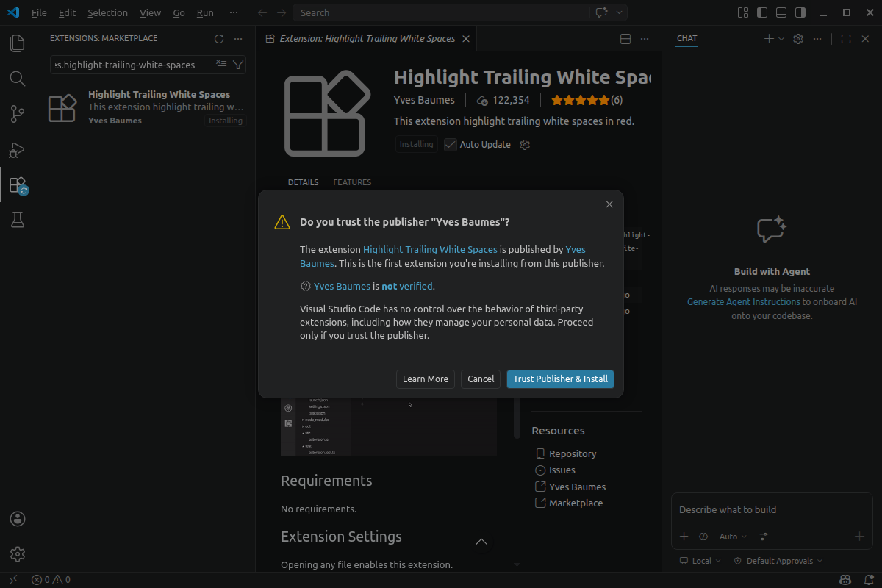This screenshot has height=588, width=882.
Task: Open the Selection menu
Action: (x=107, y=12)
